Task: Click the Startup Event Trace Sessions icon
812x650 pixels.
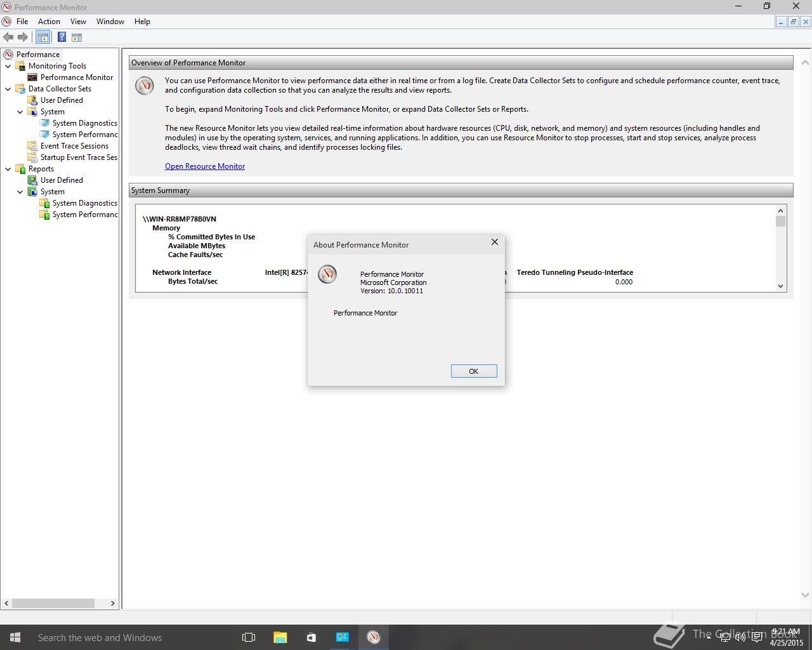Action: 32,157
